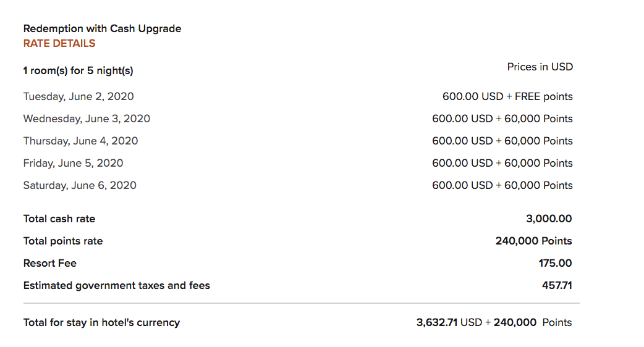Click the 600.00 USD + FREE points rate
644x347 pixels.
coord(507,96)
